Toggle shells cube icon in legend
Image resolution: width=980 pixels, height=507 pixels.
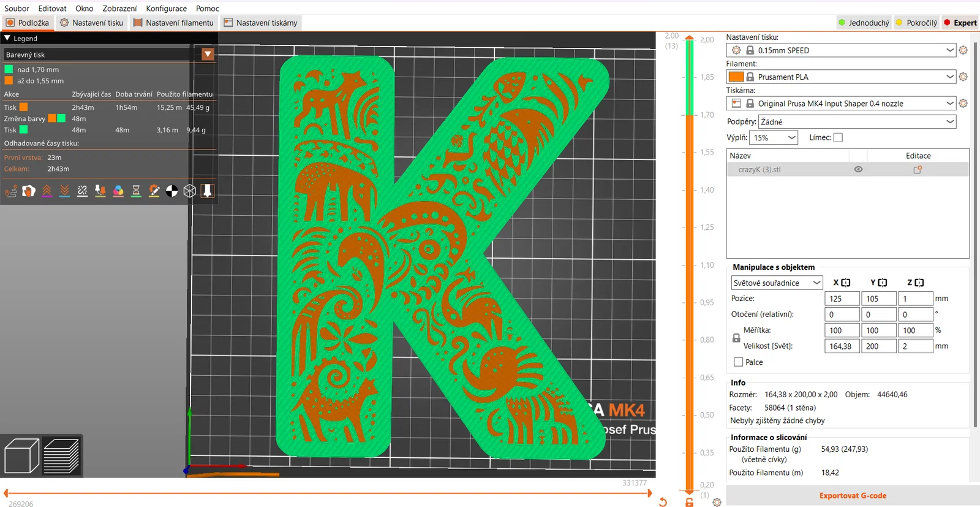[190, 191]
